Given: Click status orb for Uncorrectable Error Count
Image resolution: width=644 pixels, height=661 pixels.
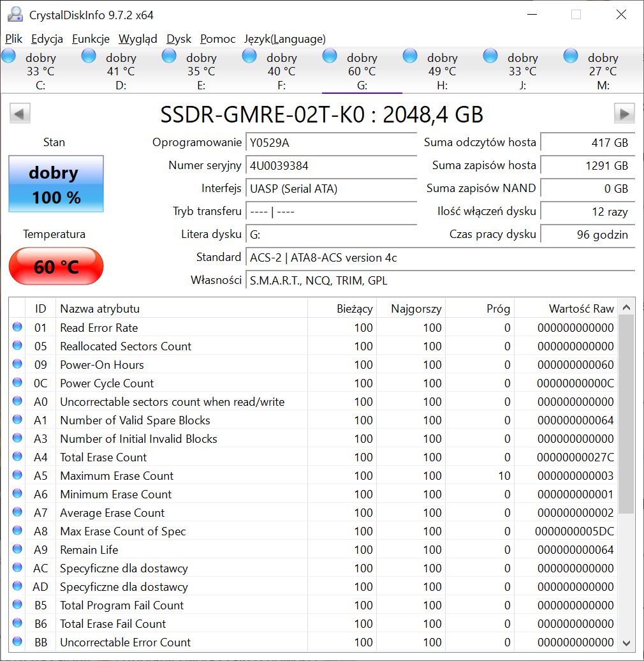Looking at the screenshot, I should pos(17,641).
